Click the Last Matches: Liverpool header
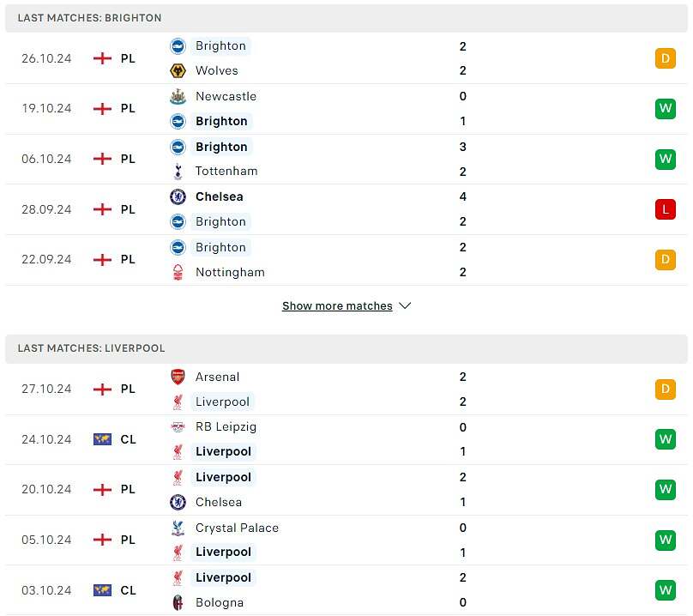The height and width of the screenshot is (616, 693). pos(91,348)
